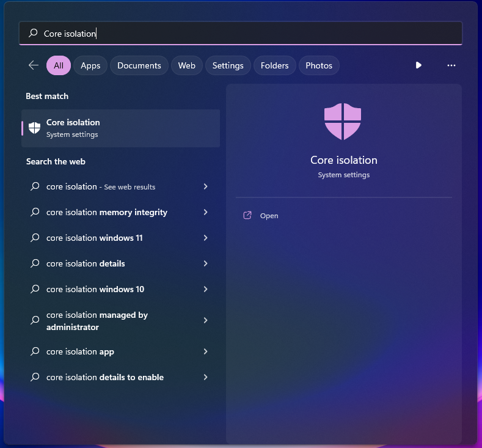
Task: Expand chevron for 'core isolation - See web results'
Action: coord(206,186)
